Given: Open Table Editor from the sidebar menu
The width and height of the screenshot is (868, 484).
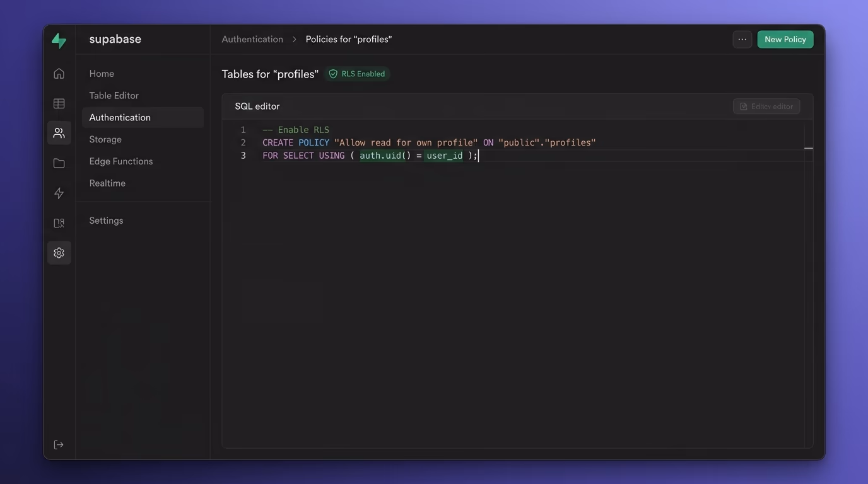Looking at the screenshot, I should click(x=114, y=96).
